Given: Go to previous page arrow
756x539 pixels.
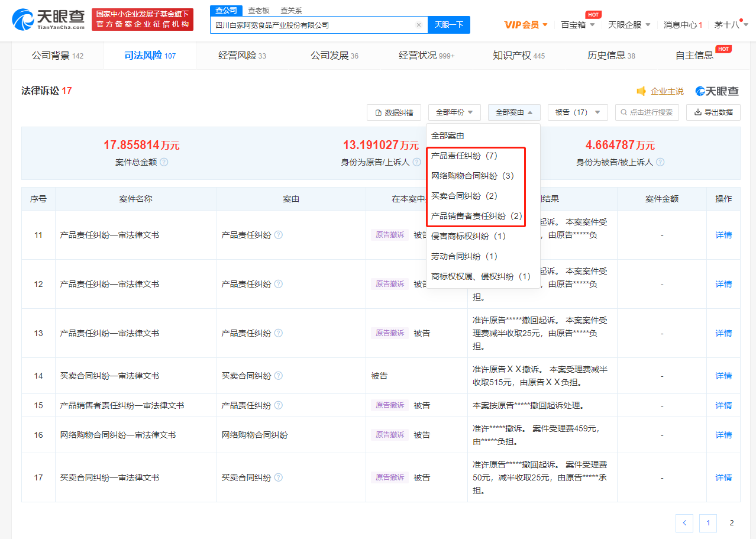Looking at the screenshot, I should [684, 523].
